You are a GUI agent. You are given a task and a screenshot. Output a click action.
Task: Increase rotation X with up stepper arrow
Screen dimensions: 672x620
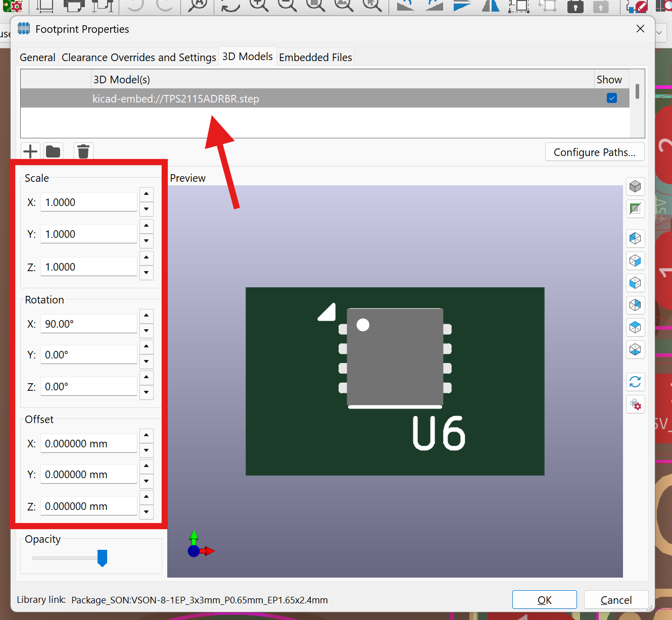(x=146, y=316)
